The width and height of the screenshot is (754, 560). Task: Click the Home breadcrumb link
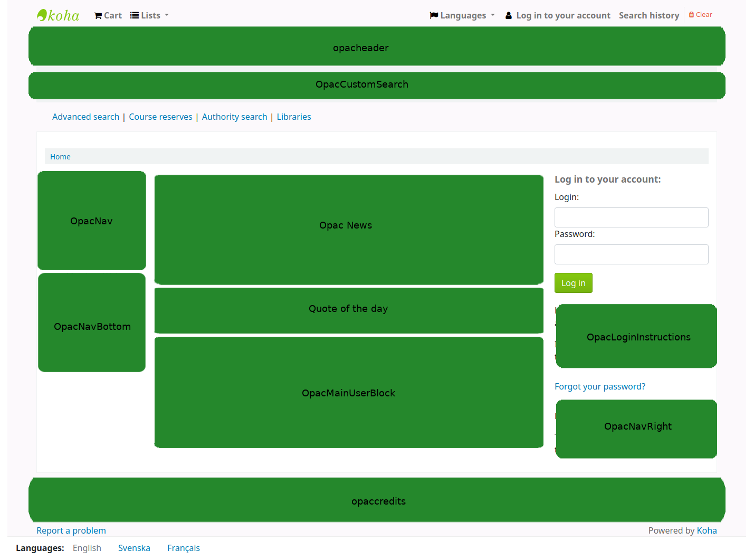tap(60, 157)
